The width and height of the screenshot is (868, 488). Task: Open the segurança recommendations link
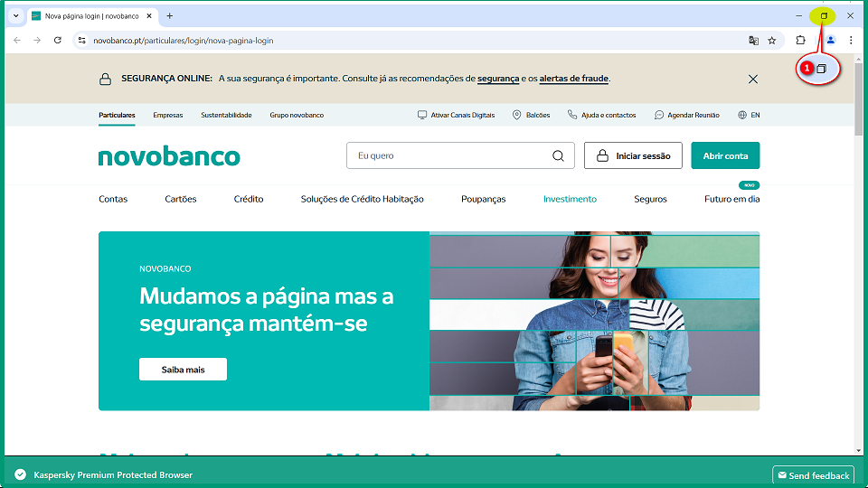pyautogui.click(x=498, y=79)
